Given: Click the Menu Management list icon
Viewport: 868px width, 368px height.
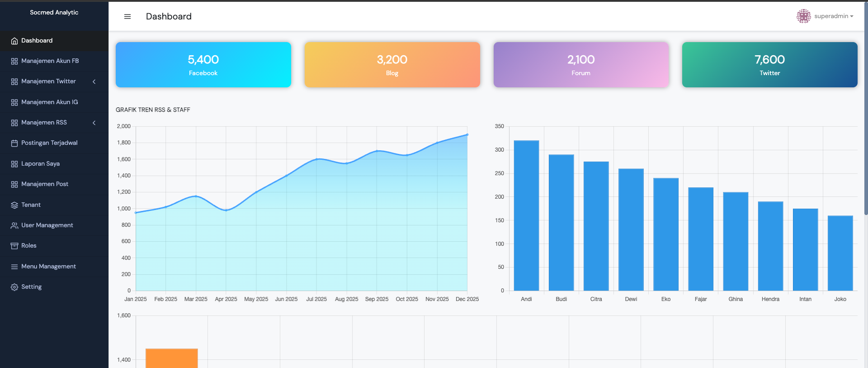Looking at the screenshot, I should (x=14, y=267).
